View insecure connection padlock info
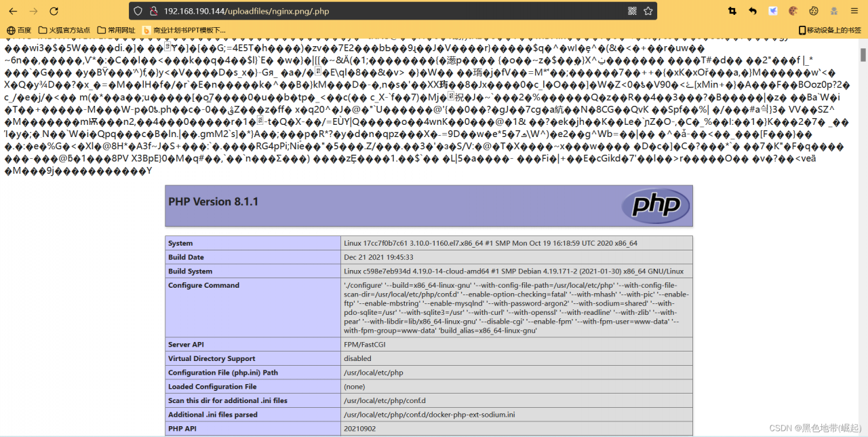The image size is (868, 437). tap(153, 11)
